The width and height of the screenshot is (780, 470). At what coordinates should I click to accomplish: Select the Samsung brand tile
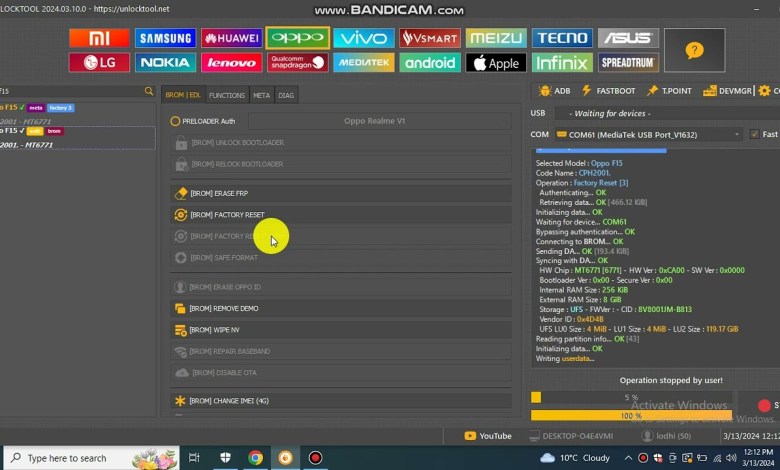[165, 38]
